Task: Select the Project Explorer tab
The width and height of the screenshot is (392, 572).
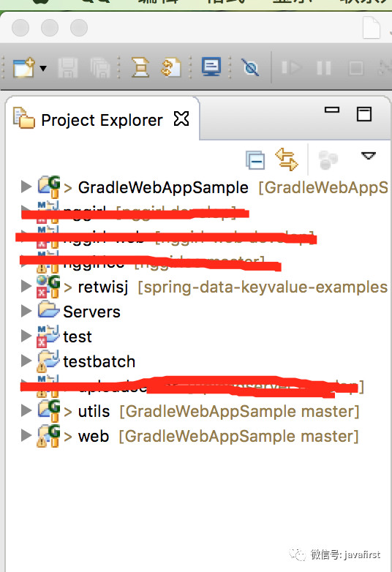Action: 102,120
